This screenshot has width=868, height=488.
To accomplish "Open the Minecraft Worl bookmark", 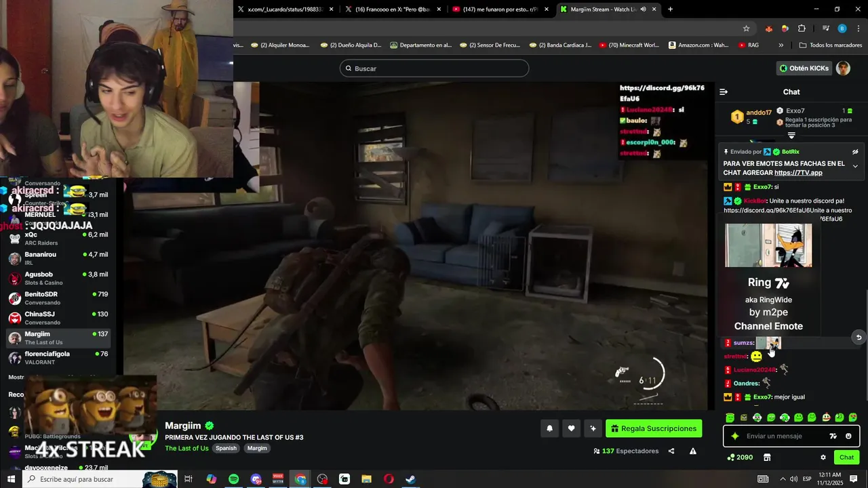I will tap(628, 45).
